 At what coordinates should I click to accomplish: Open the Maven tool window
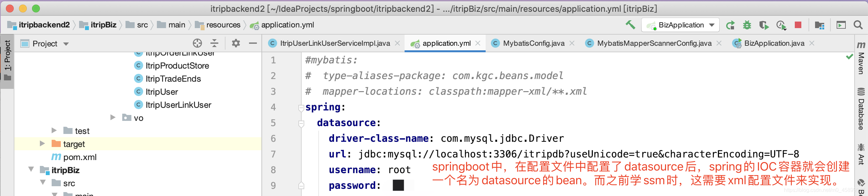(x=861, y=57)
